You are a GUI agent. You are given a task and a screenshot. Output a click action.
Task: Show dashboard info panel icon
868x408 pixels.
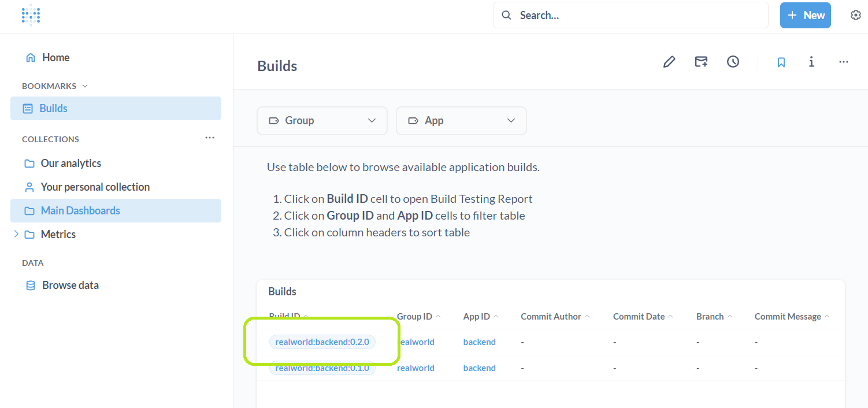pyautogui.click(x=811, y=62)
